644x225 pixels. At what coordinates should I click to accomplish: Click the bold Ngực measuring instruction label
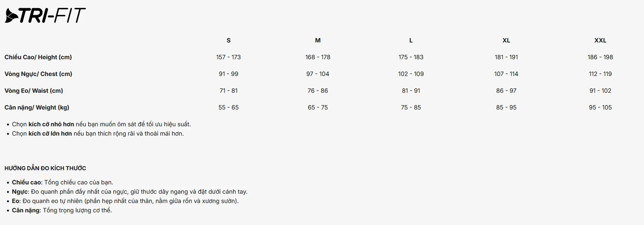20,191
